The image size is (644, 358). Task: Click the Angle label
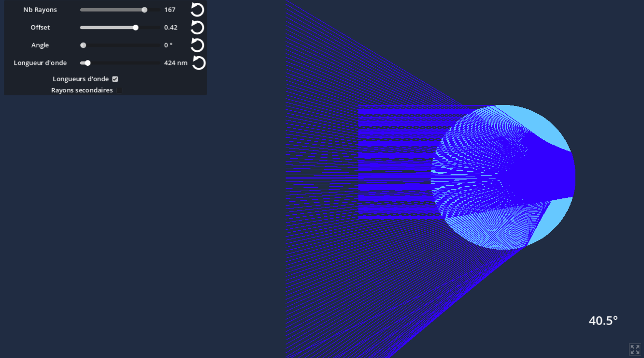pos(40,45)
